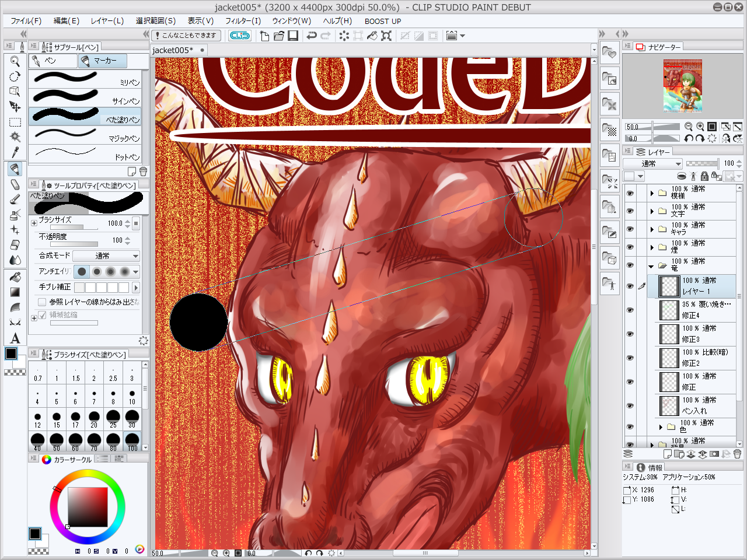Rotate the view left in the Navigator
The image size is (747, 560).
pos(689,139)
